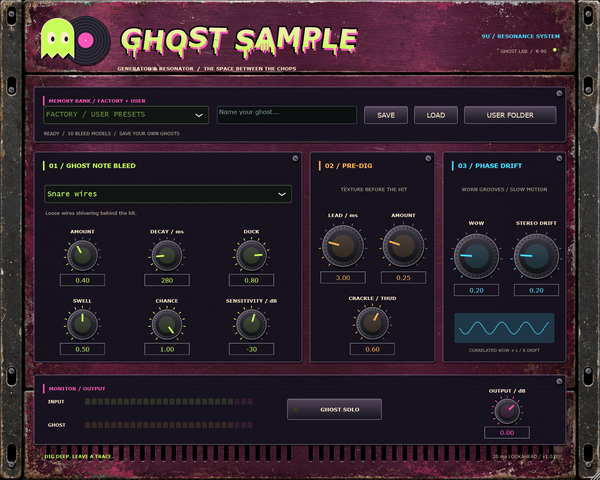
Task: Click the MEMORY BANK / FACTORY + USER label
Action: point(97,101)
